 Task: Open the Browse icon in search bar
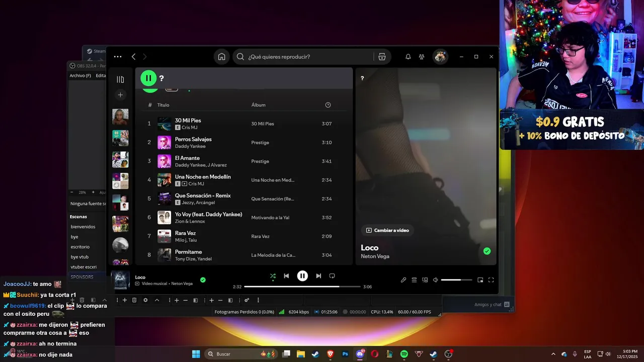[x=382, y=57]
